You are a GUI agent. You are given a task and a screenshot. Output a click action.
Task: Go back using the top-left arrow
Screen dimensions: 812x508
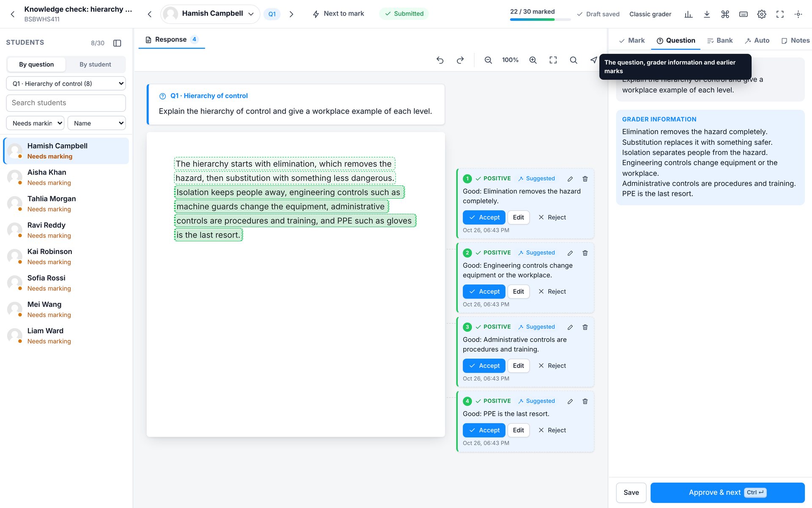coord(13,14)
